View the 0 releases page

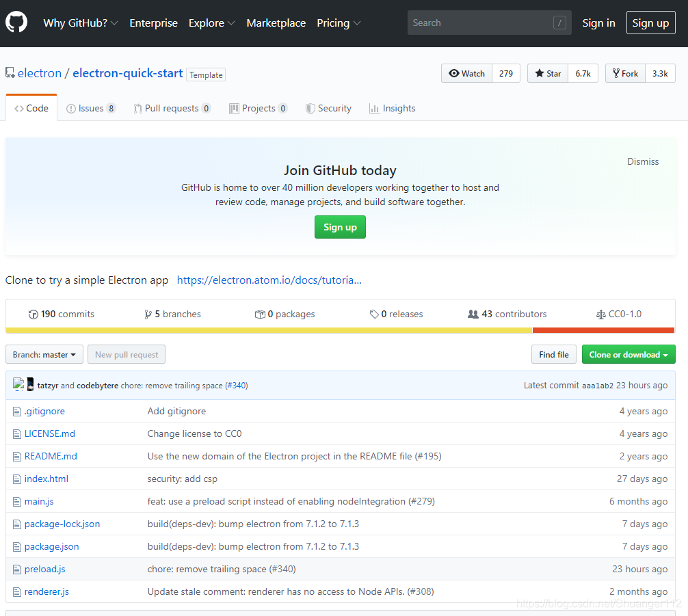point(396,314)
